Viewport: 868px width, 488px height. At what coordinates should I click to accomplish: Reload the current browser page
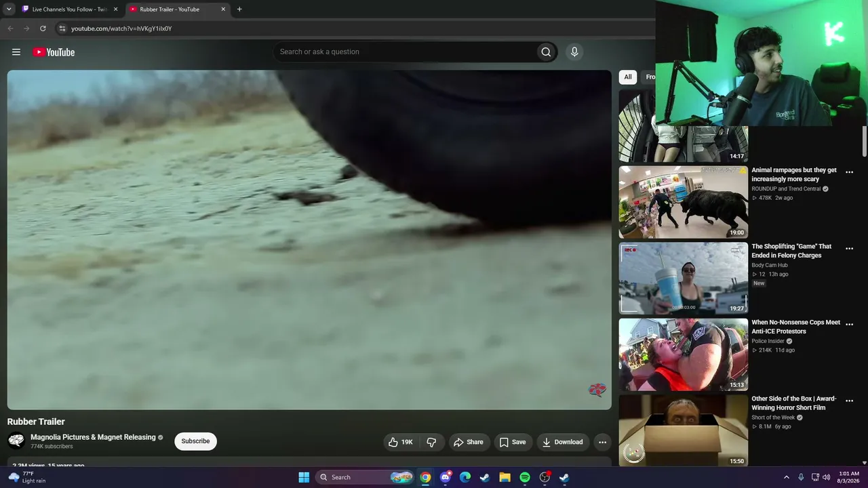43,28
